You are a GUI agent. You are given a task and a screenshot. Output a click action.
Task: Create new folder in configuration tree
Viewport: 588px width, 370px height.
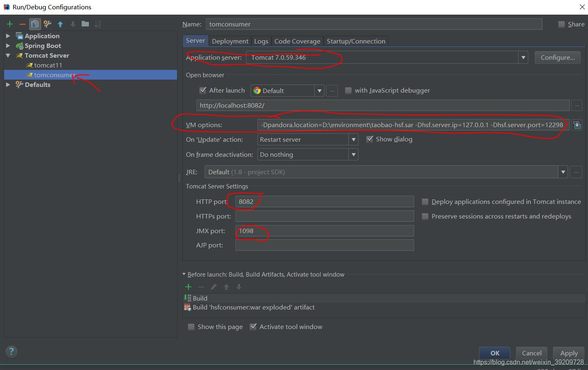pyautogui.click(x=85, y=24)
